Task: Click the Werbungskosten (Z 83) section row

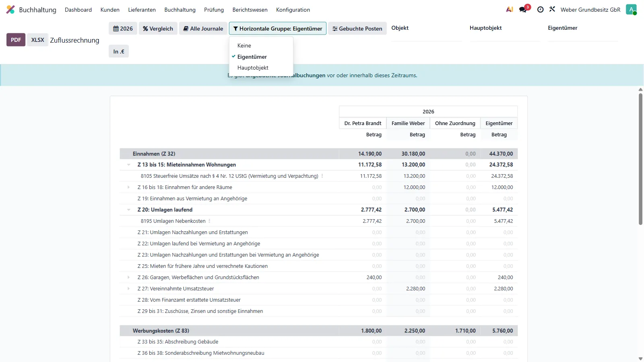Action: tap(319, 331)
